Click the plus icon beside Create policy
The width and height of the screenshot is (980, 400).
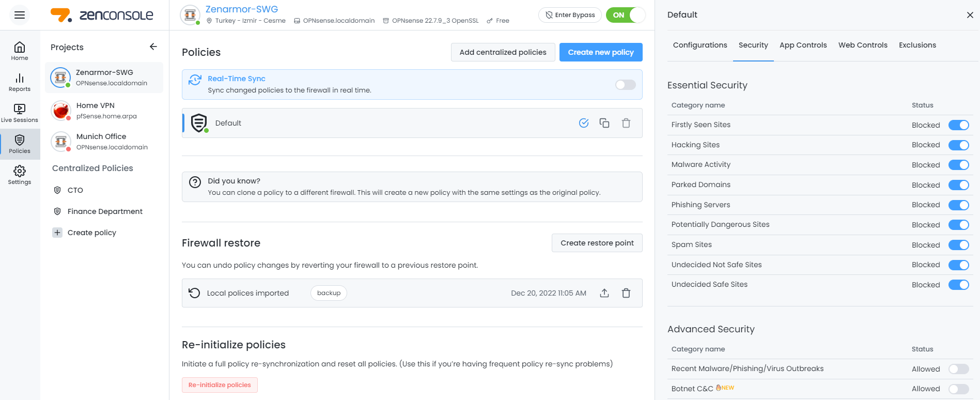pos(57,233)
